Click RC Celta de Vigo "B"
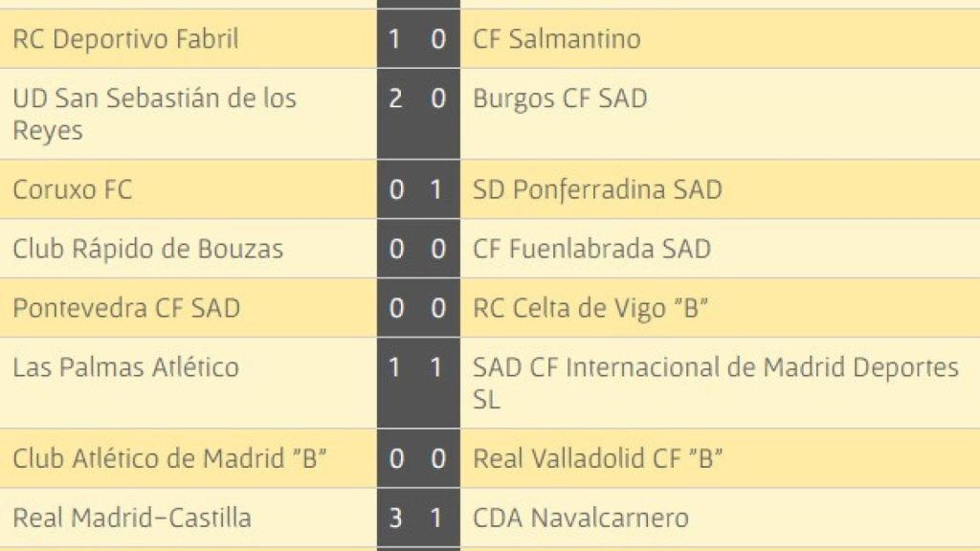The width and height of the screenshot is (980, 551). pyautogui.click(x=590, y=308)
